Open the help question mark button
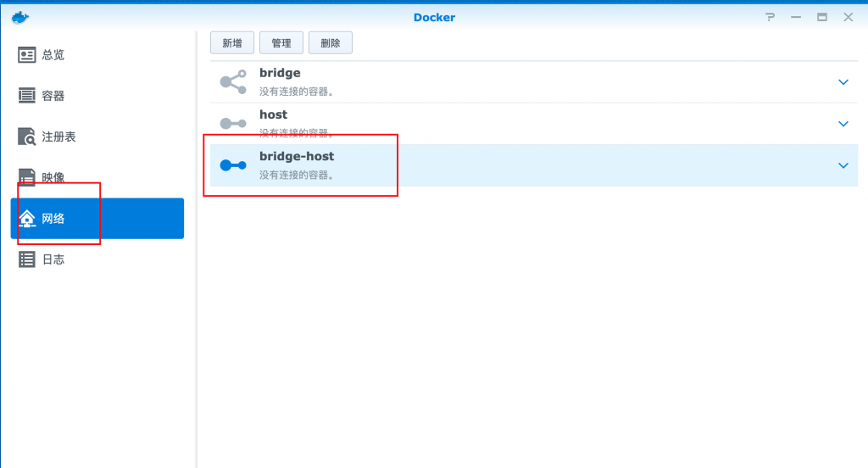Image resolution: width=868 pixels, height=468 pixels. tap(770, 17)
